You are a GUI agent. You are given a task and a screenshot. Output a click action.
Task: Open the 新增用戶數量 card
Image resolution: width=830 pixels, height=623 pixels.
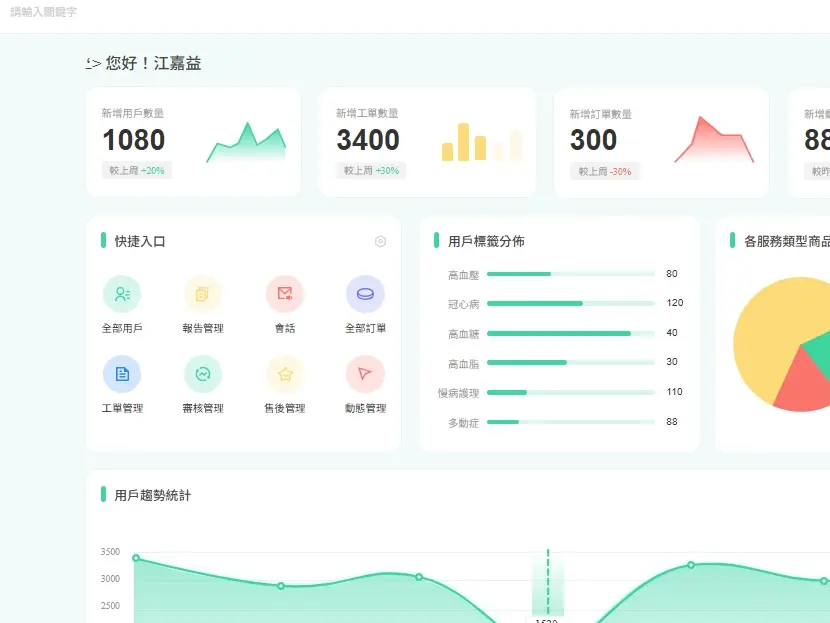pyautogui.click(x=194, y=140)
